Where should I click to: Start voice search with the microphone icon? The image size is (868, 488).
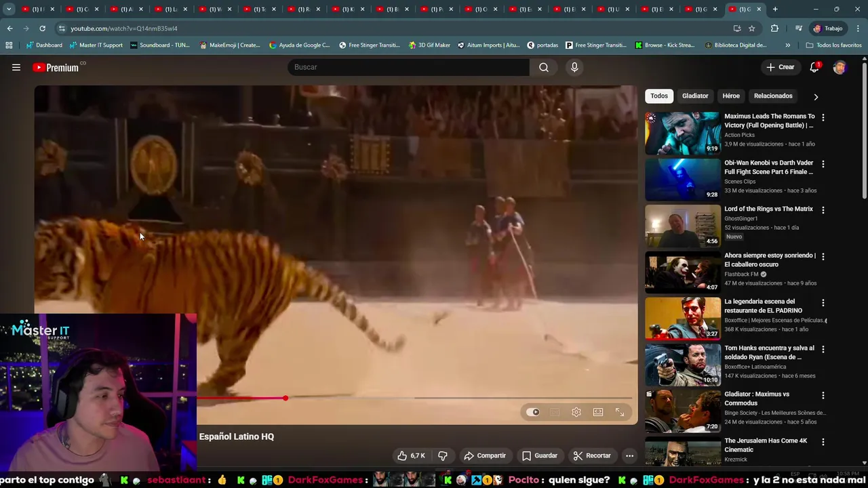[574, 67]
